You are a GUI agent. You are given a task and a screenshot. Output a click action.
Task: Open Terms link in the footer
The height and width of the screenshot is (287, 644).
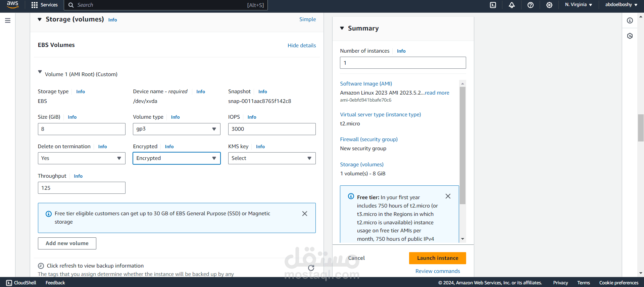coord(584,283)
